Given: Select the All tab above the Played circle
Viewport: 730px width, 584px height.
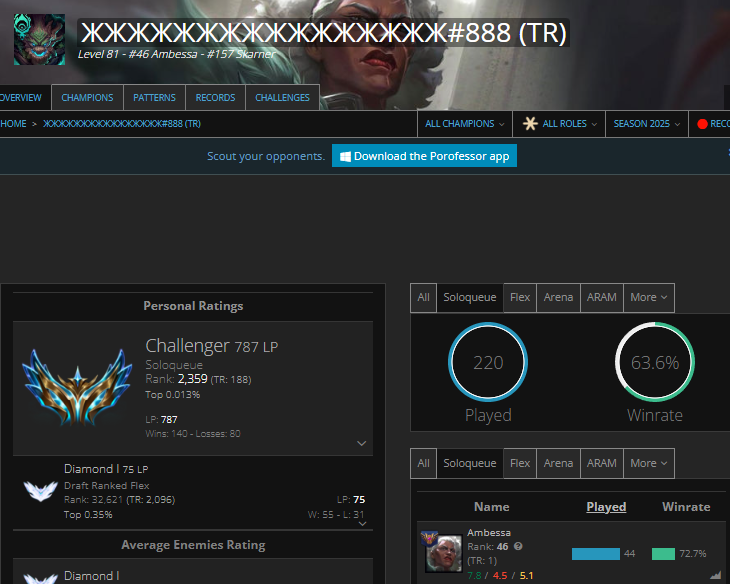Looking at the screenshot, I should pos(423,298).
